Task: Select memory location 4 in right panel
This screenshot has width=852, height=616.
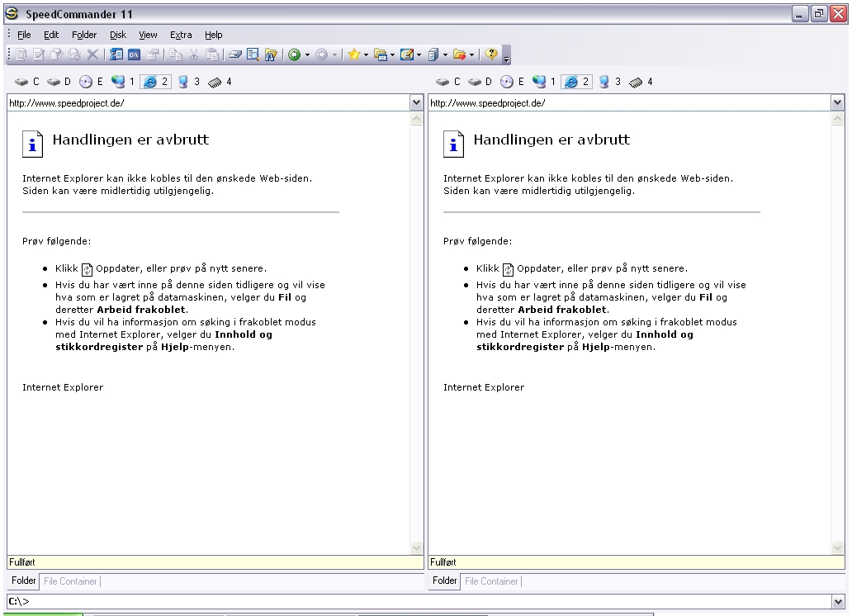Action: (x=641, y=82)
